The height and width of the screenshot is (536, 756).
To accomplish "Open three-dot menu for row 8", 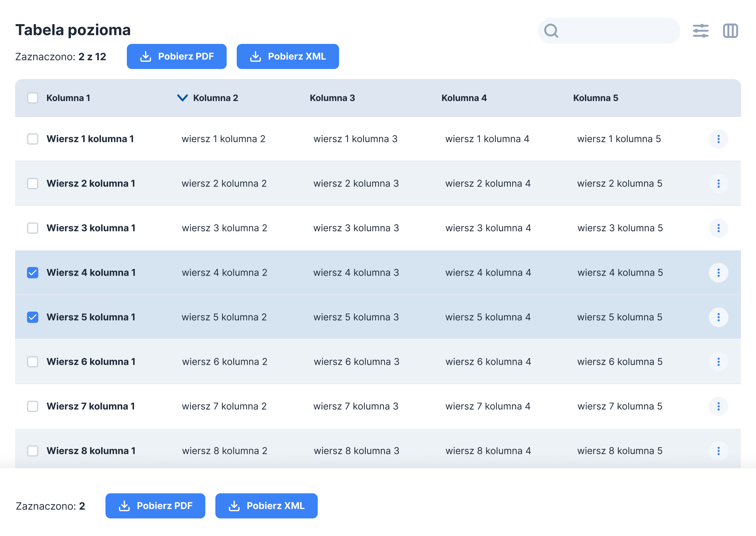I will tap(718, 451).
